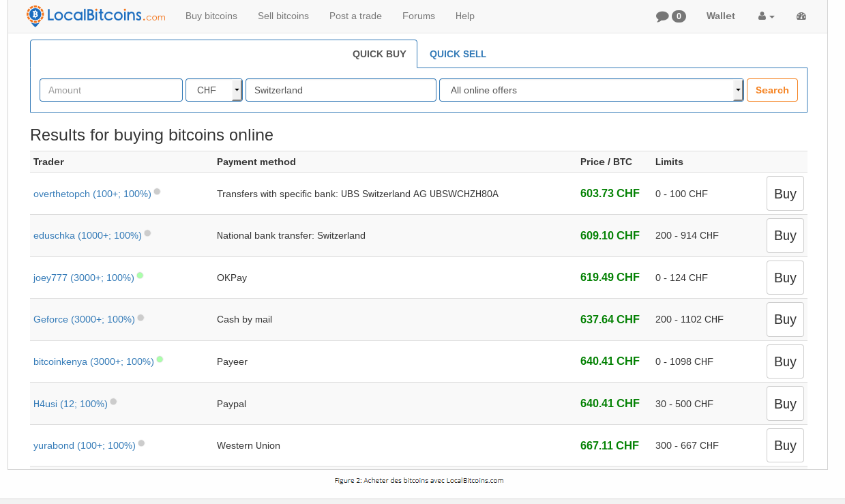Select the National bank transfer: Switzerland text
Viewport: 845px width, 504px height.
tap(291, 235)
